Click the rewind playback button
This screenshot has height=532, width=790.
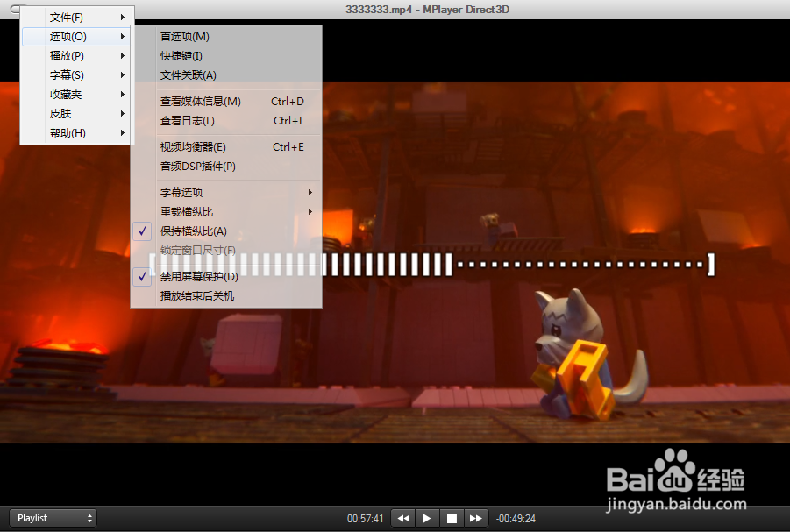coord(403,518)
